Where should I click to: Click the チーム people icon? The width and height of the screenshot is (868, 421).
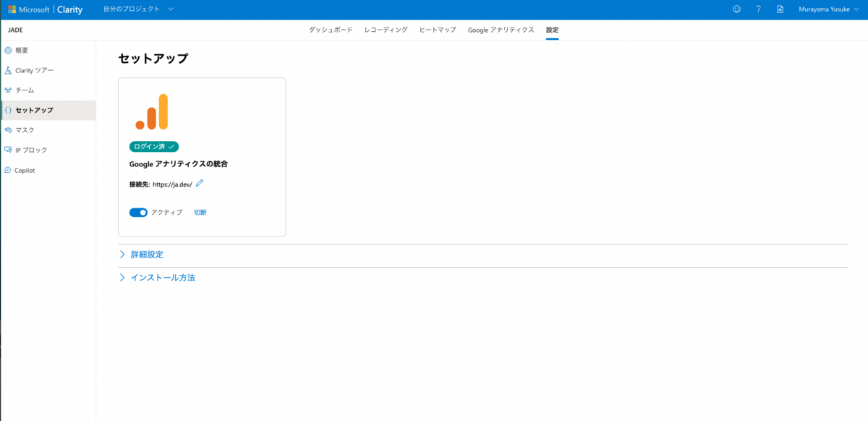pyautogui.click(x=8, y=90)
